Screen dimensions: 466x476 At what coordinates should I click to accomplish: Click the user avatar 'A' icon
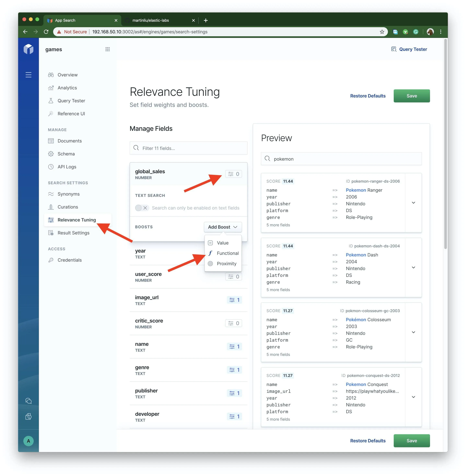pos(28,441)
